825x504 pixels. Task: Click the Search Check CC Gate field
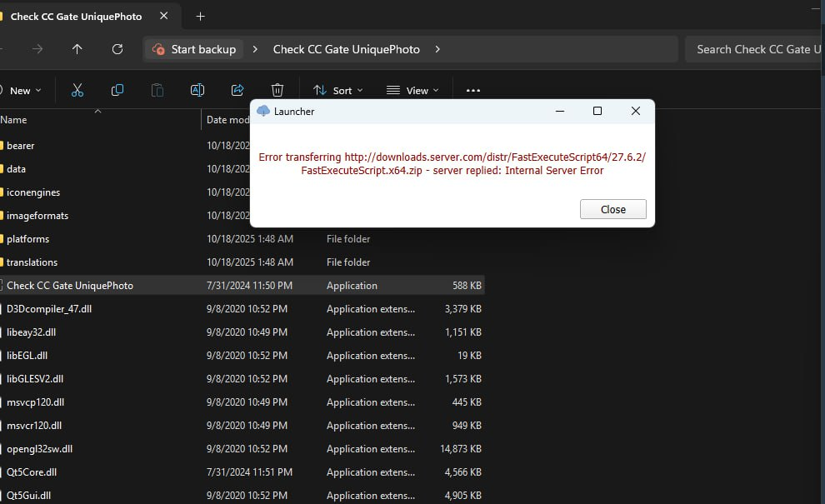(x=754, y=49)
